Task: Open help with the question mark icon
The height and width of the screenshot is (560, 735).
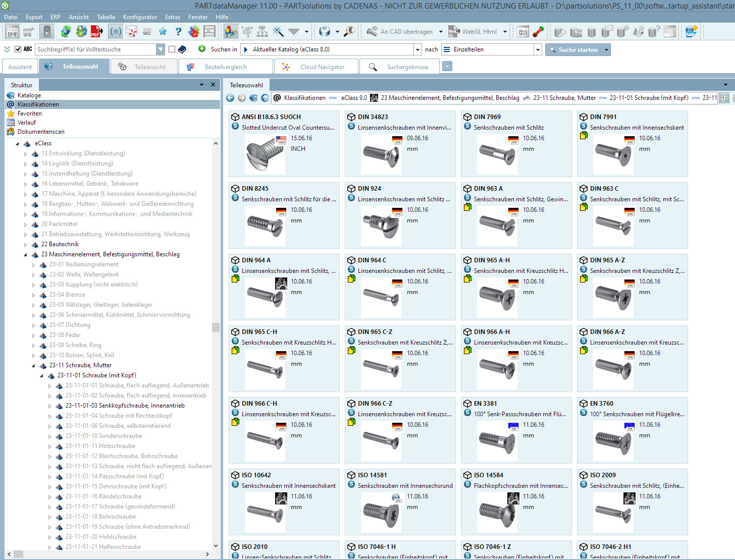Action: pyautogui.click(x=178, y=32)
